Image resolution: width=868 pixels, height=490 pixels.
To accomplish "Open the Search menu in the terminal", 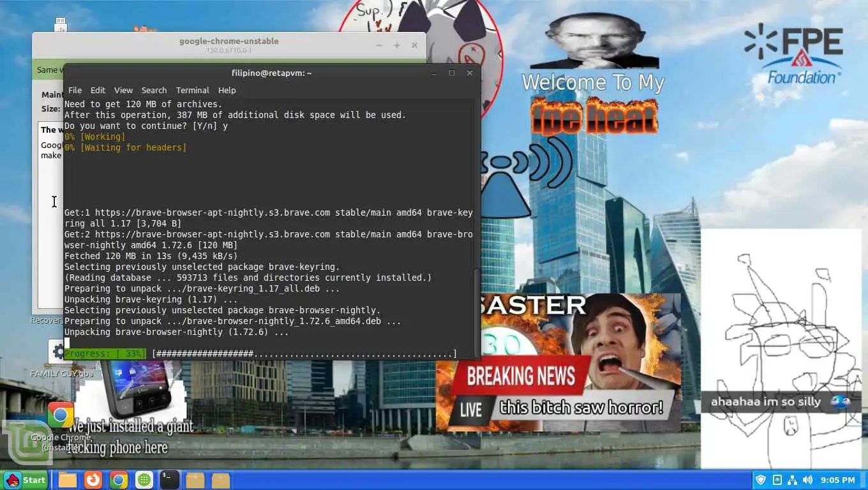I will click(x=154, y=90).
